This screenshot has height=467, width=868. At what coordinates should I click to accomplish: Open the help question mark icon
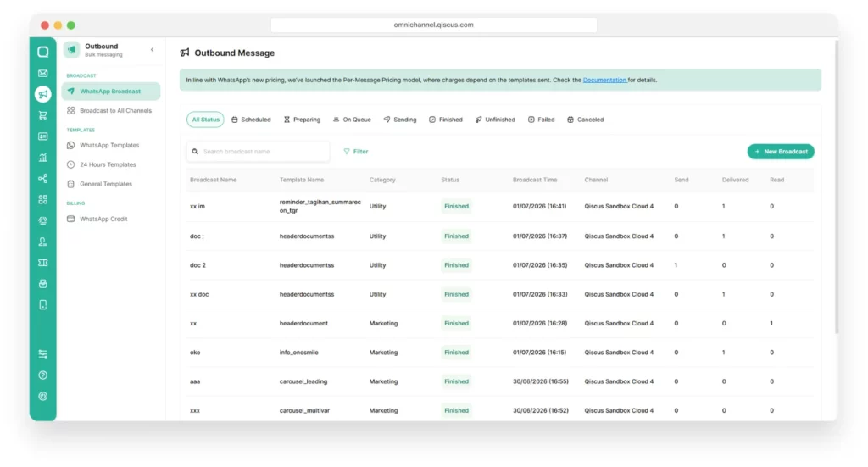coord(42,375)
